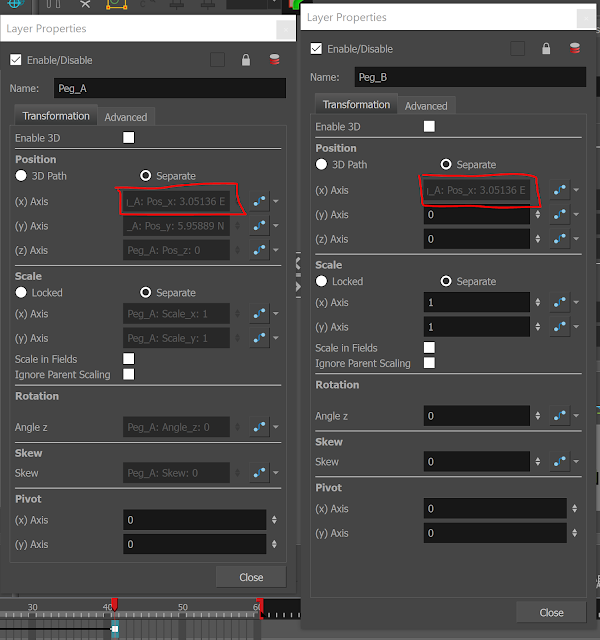The width and height of the screenshot is (600, 640).
Task: Enable Scale in Fields for Peg_A
Action: 129,359
